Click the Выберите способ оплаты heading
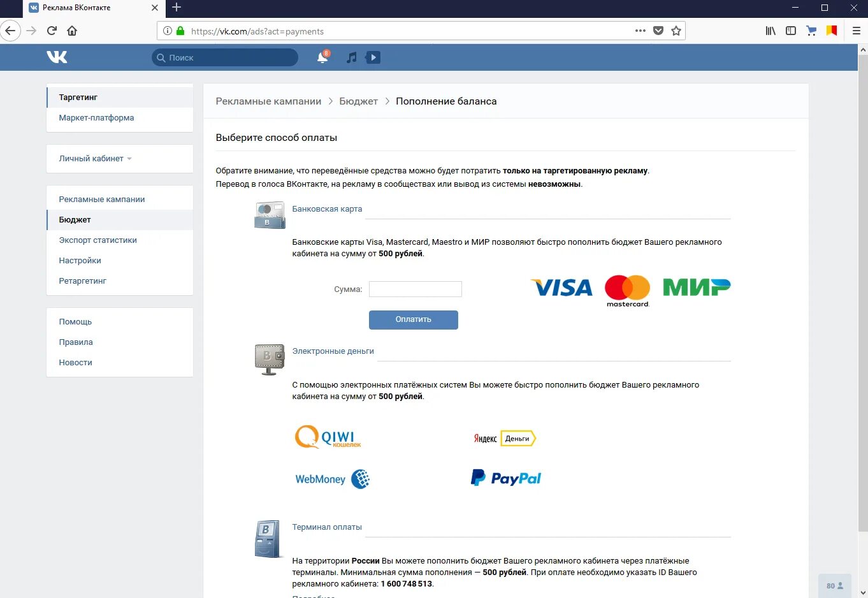Viewport: 868px width, 598px height. coord(277,138)
